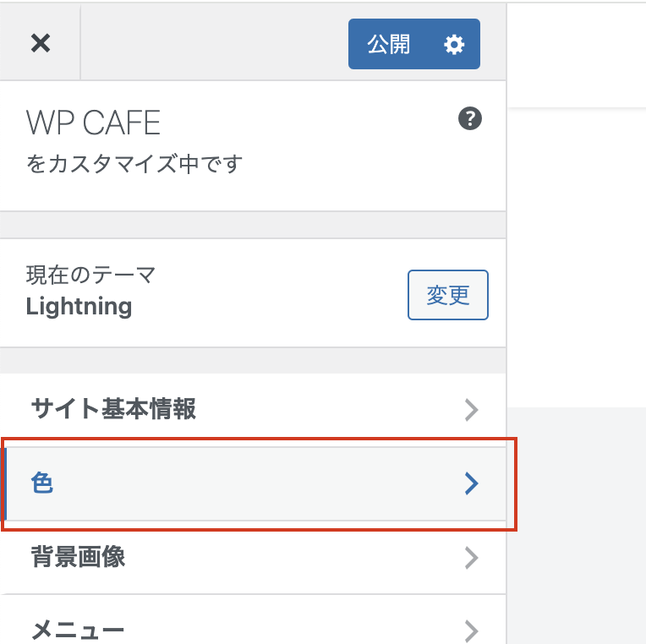Open publish settings via the gear icon
The image size is (646, 644).
coord(454,44)
